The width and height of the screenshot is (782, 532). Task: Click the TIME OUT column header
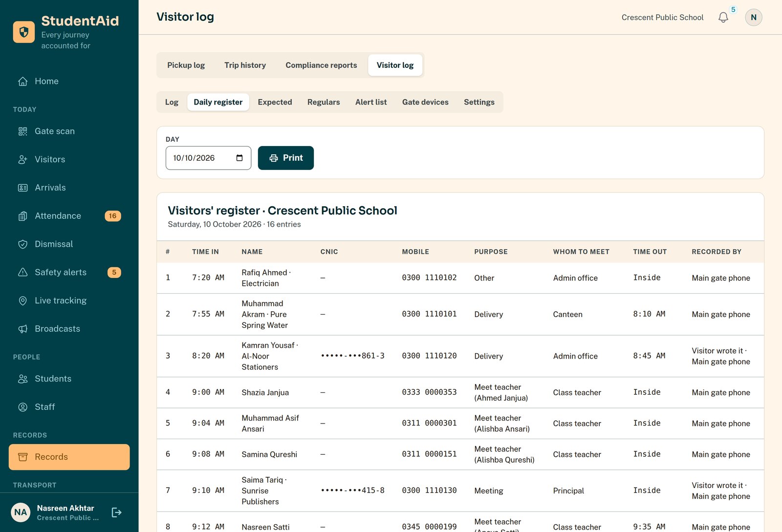point(650,252)
